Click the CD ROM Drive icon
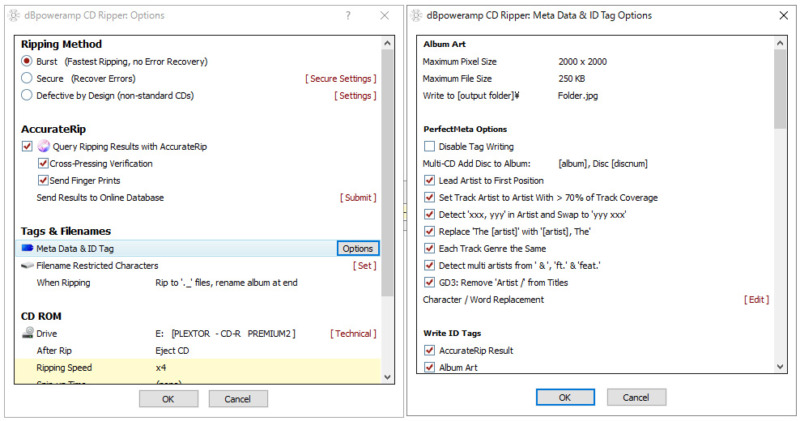 pos(28,333)
